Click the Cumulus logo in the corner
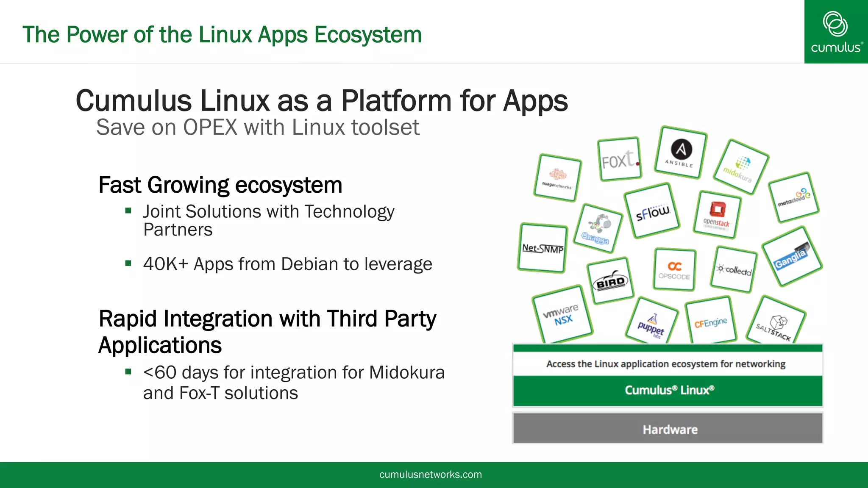The height and width of the screenshot is (488, 868). [836, 32]
